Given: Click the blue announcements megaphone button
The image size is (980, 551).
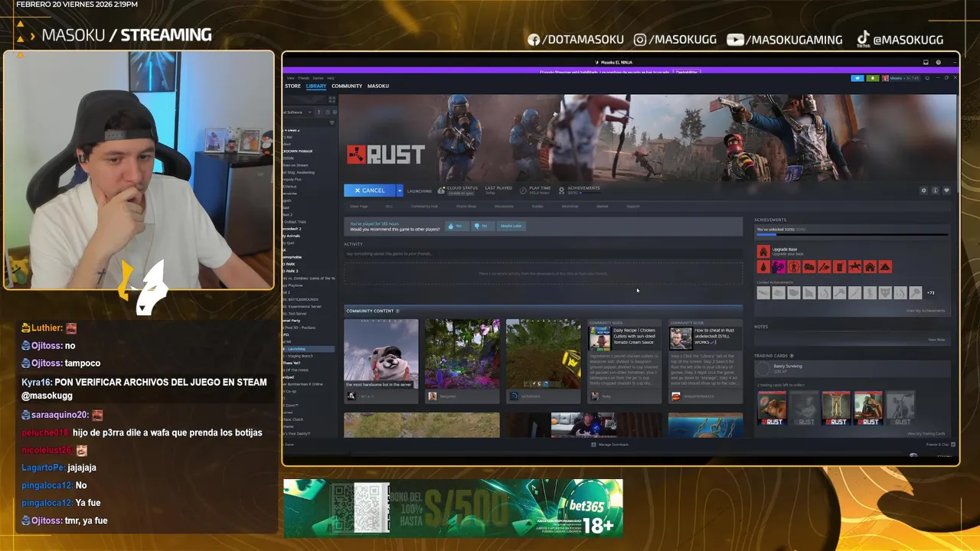Looking at the screenshot, I should 857,78.
